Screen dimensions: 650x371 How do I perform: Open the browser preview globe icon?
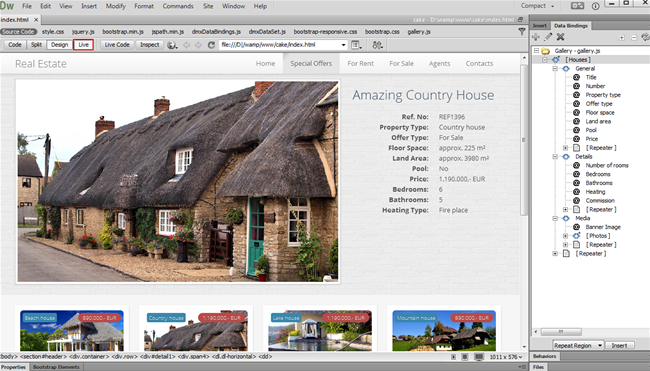[172, 45]
